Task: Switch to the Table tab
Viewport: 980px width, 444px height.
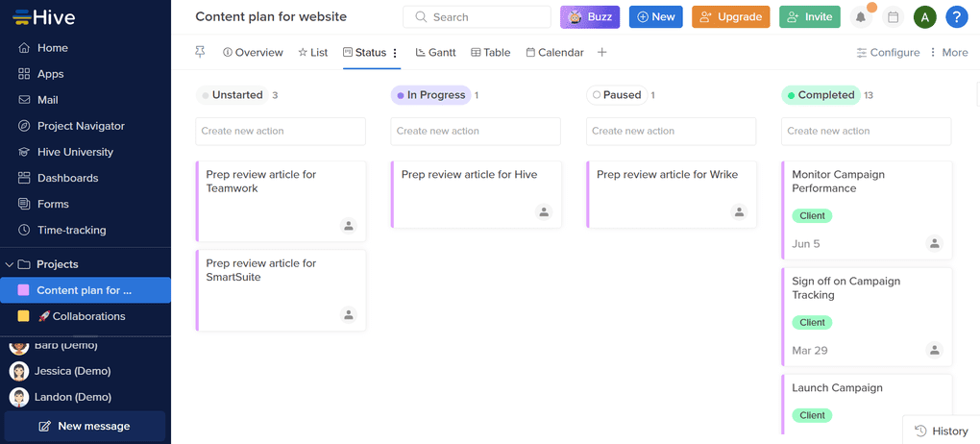Action: click(491, 53)
